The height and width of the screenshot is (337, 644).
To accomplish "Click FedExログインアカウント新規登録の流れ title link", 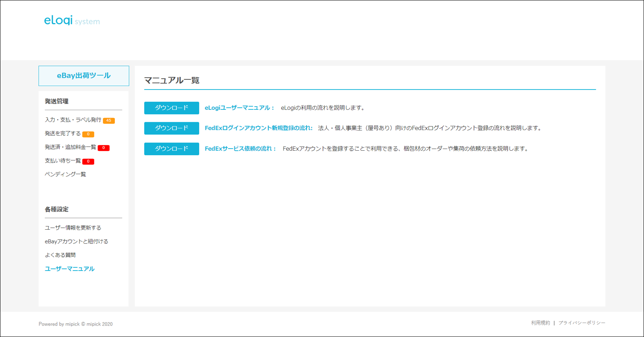I will [x=259, y=128].
